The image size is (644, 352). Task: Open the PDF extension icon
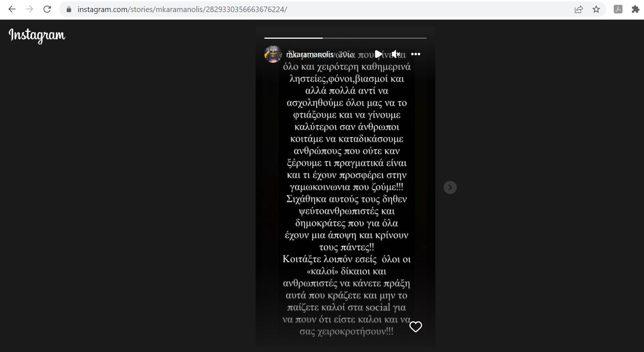click(618, 9)
